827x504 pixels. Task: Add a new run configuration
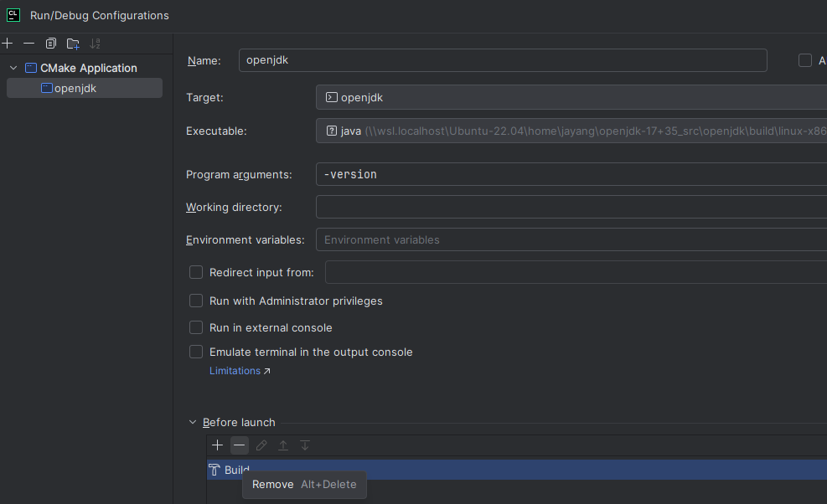8,44
